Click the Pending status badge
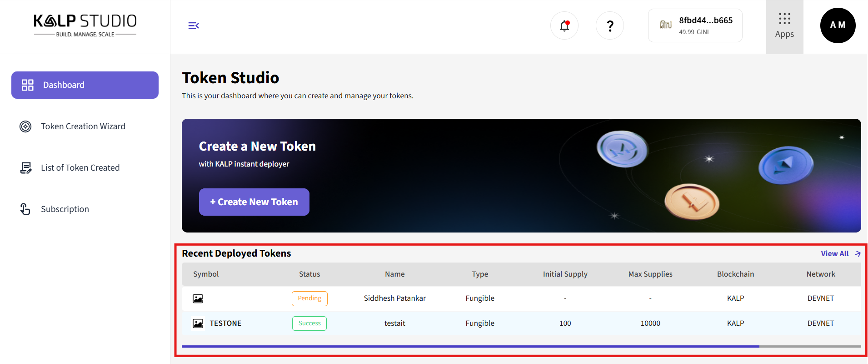Viewport: 868px width, 364px height. (x=309, y=298)
